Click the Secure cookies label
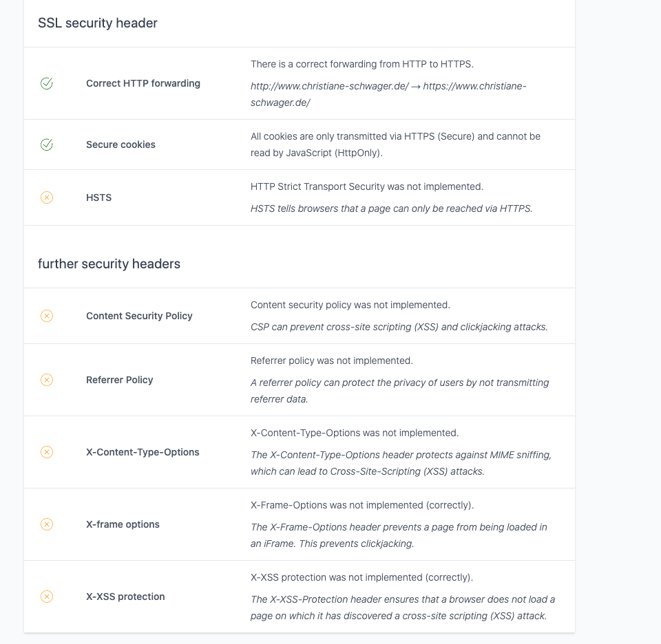The width and height of the screenshot is (661, 644). (120, 144)
